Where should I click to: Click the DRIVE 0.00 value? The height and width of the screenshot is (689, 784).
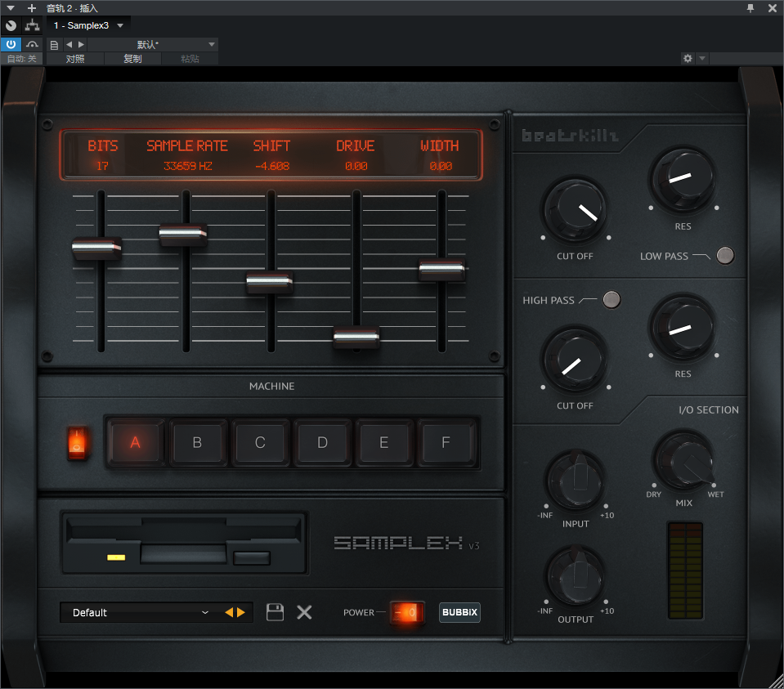[x=356, y=166]
